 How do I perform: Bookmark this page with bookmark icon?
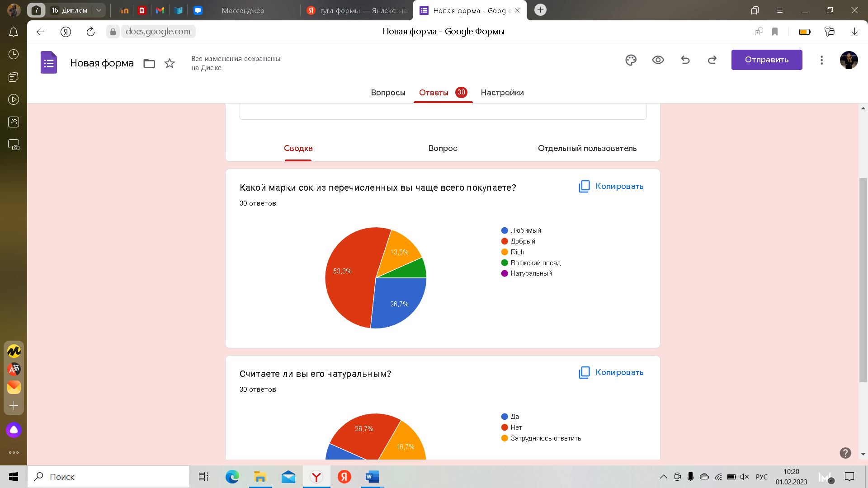coord(775,32)
